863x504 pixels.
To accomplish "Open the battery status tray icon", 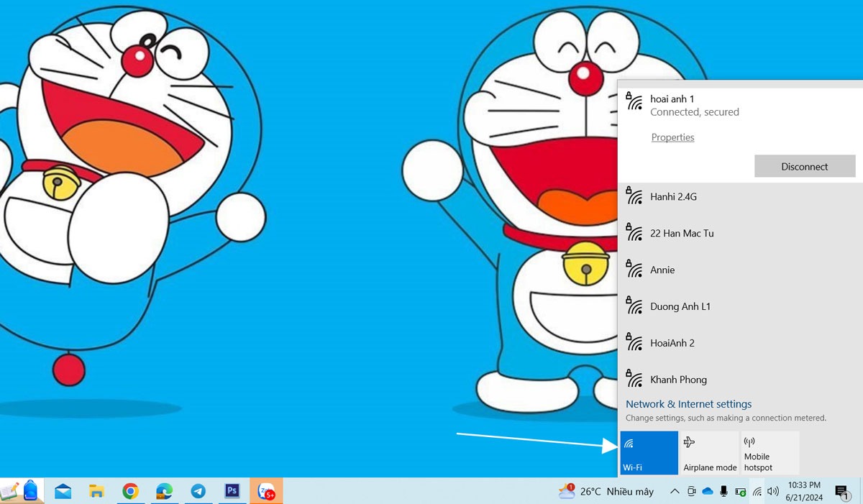I will point(740,492).
